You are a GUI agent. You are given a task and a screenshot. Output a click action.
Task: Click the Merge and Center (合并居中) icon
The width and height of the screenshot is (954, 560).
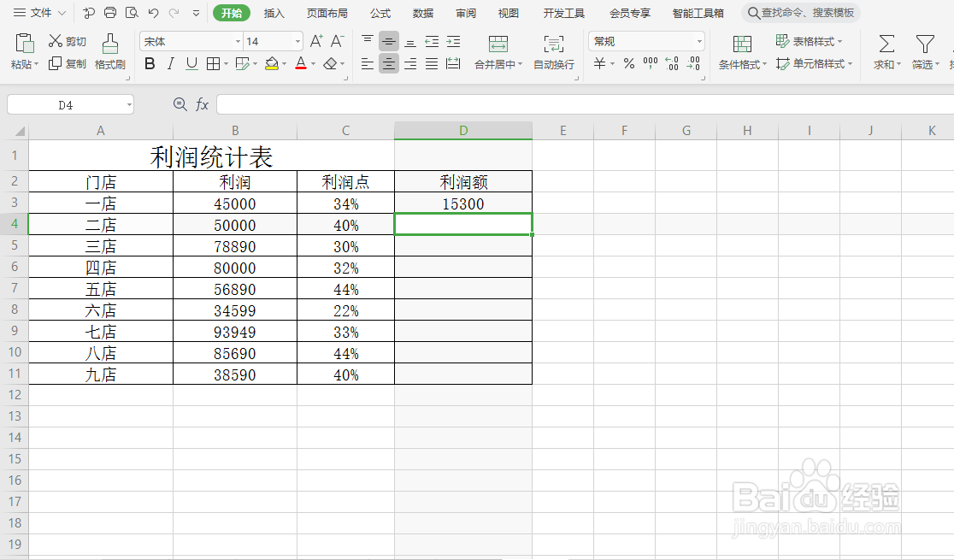click(x=498, y=44)
